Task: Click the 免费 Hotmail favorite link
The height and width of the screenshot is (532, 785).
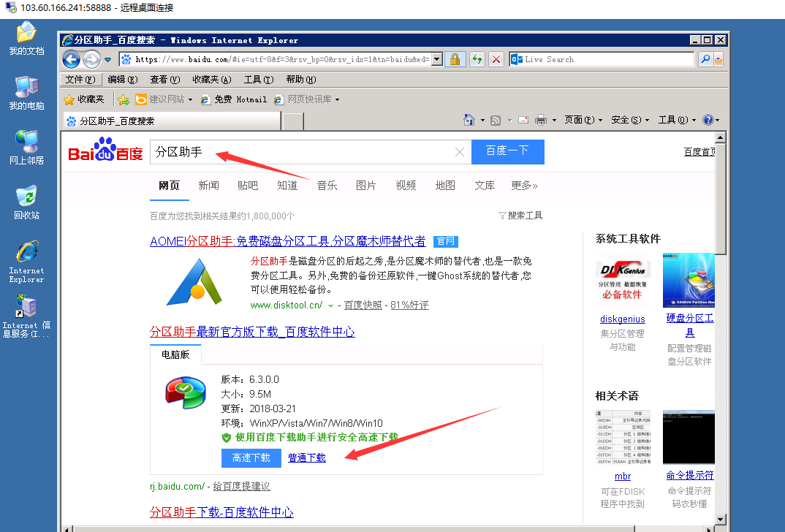Action: (x=234, y=99)
